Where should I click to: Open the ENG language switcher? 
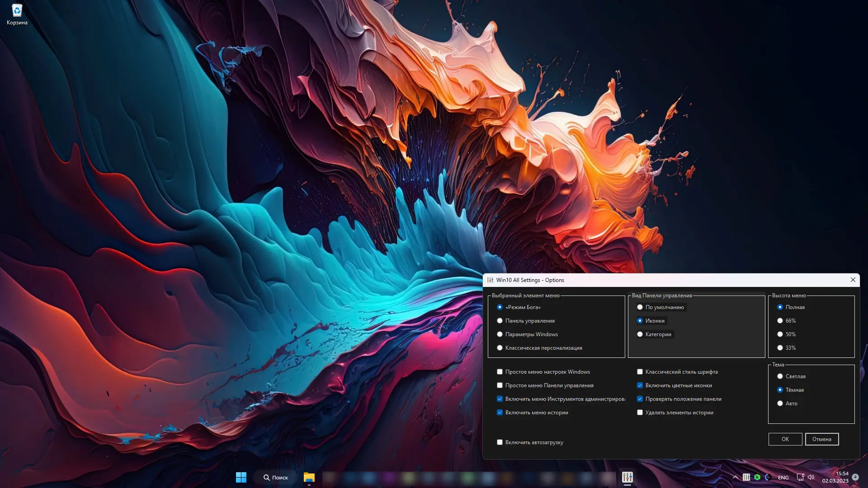click(783, 478)
